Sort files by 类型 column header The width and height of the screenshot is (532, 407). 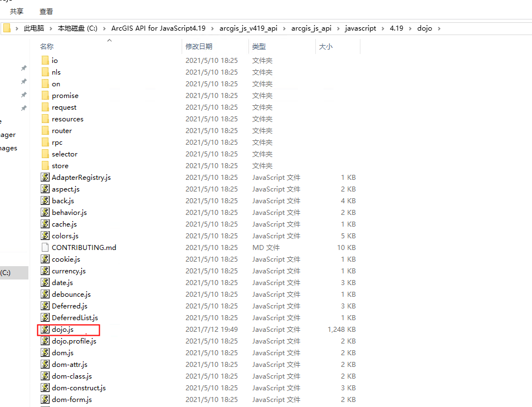(x=259, y=46)
